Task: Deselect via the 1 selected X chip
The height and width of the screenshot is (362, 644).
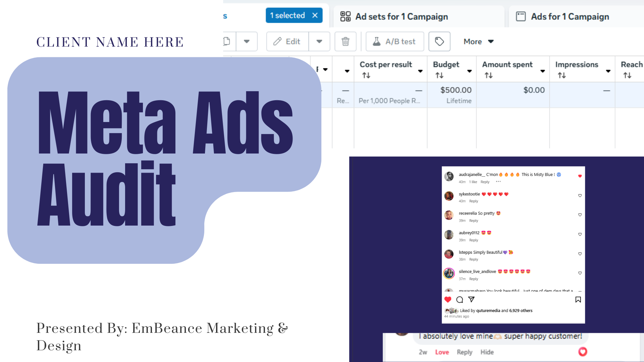Action: click(315, 15)
